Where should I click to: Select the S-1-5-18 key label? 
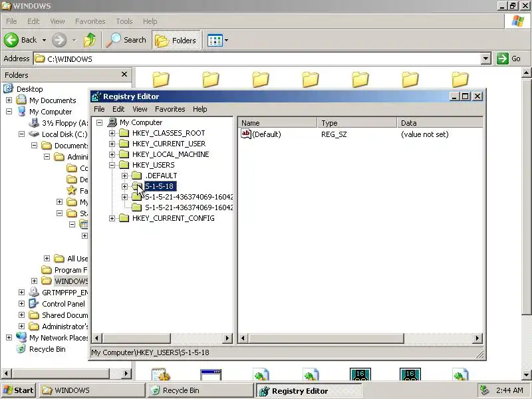(160, 186)
